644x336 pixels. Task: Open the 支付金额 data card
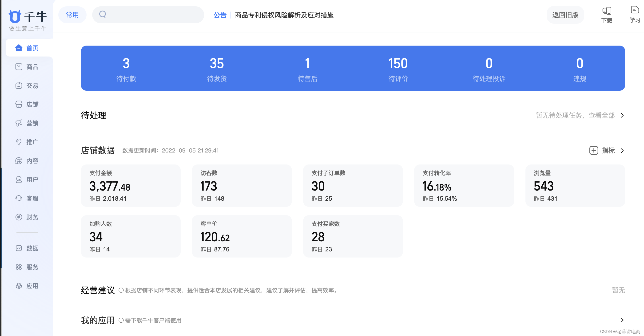[x=131, y=186]
